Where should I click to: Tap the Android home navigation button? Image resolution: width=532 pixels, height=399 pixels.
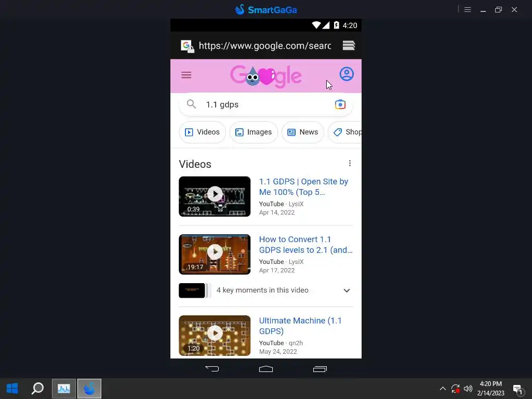click(x=265, y=369)
